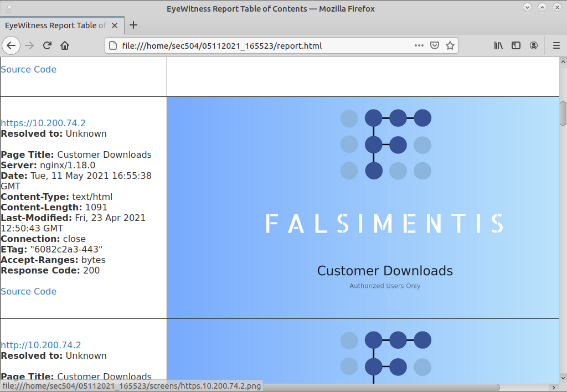Click the vertical scrollbar thumb
The image size is (567, 392).
(563, 114)
